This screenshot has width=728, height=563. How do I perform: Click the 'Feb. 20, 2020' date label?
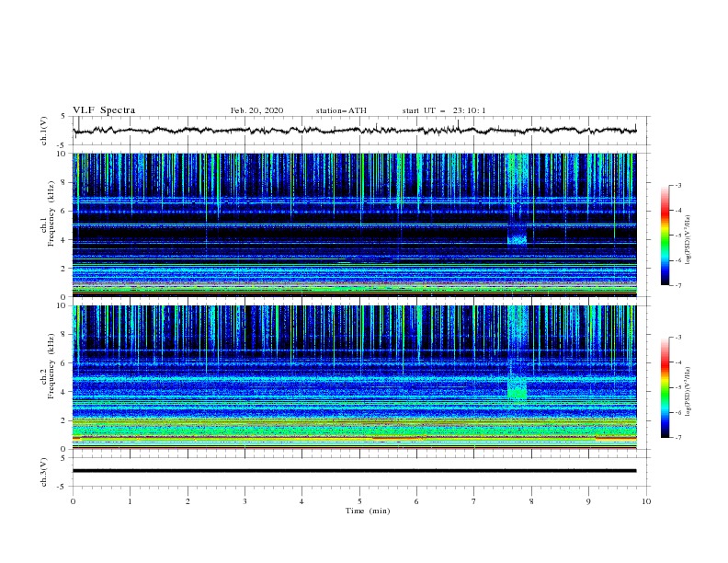(x=256, y=110)
